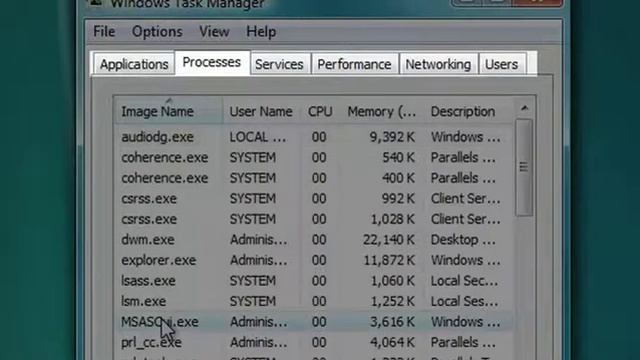
Task: Select the csrss.exe process using 1,028 K
Action: [x=149, y=219]
